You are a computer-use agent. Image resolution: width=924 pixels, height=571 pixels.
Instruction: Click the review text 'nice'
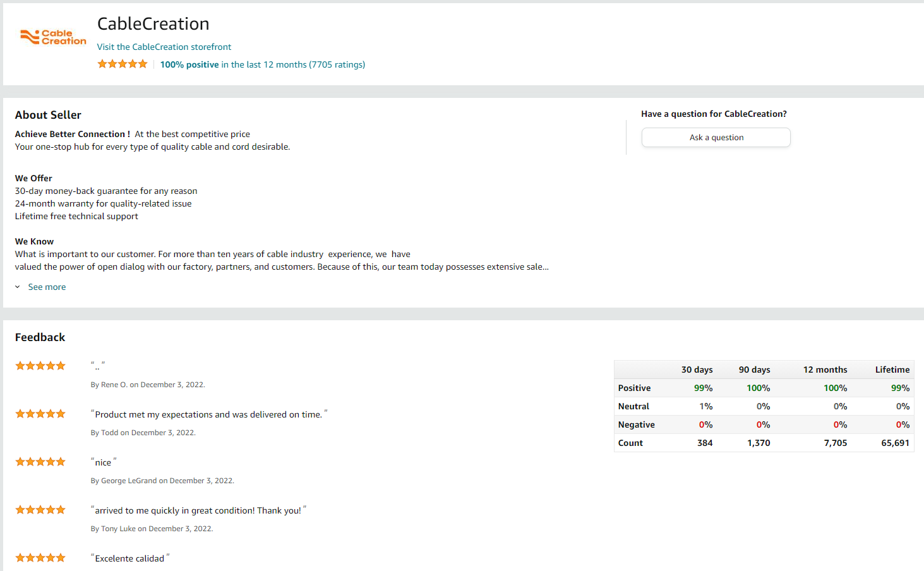coord(103,462)
